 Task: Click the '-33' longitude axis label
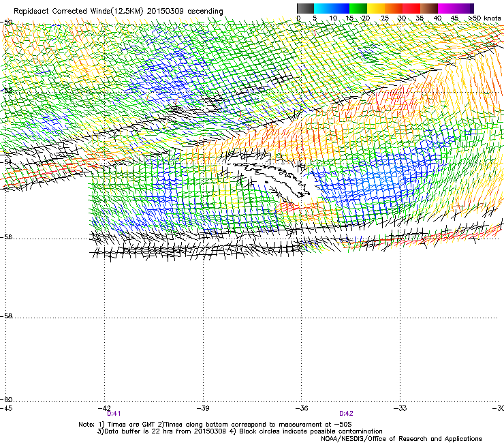pos(400,408)
